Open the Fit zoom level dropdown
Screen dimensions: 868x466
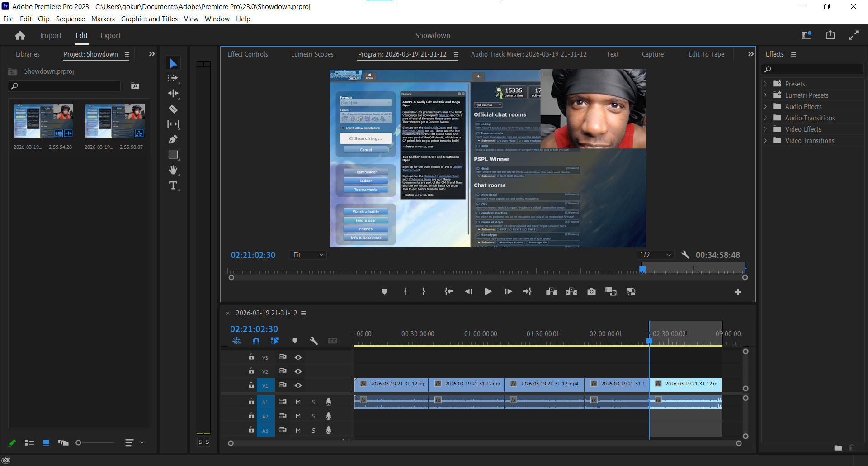pyautogui.click(x=308, y=255)
